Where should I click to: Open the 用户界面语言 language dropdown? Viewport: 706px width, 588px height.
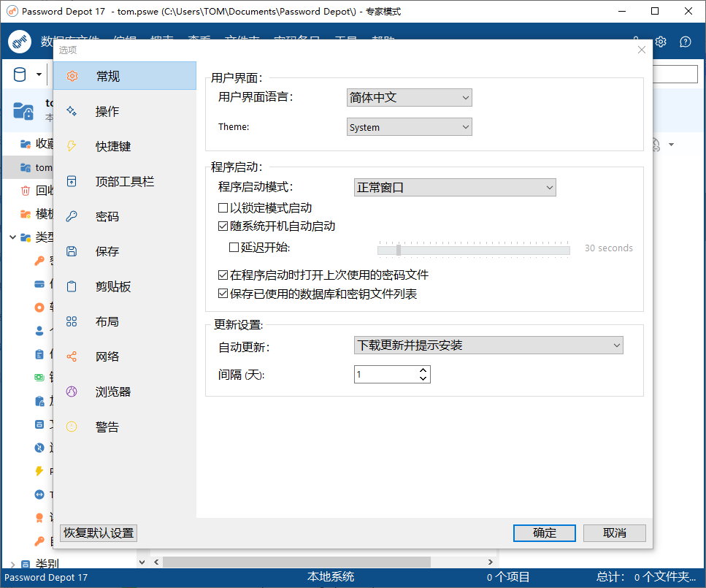(410, 97)
